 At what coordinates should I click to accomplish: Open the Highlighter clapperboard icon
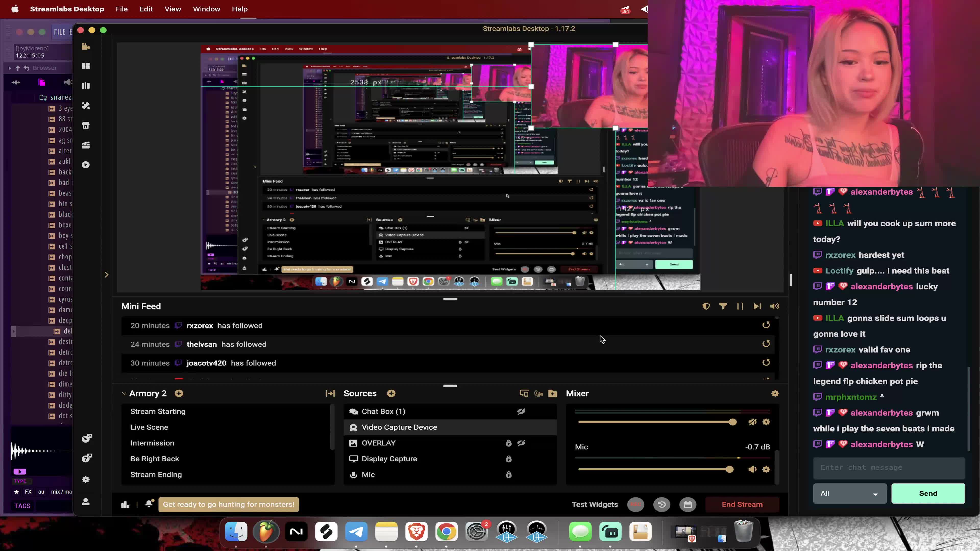click(x=85, y=145)
